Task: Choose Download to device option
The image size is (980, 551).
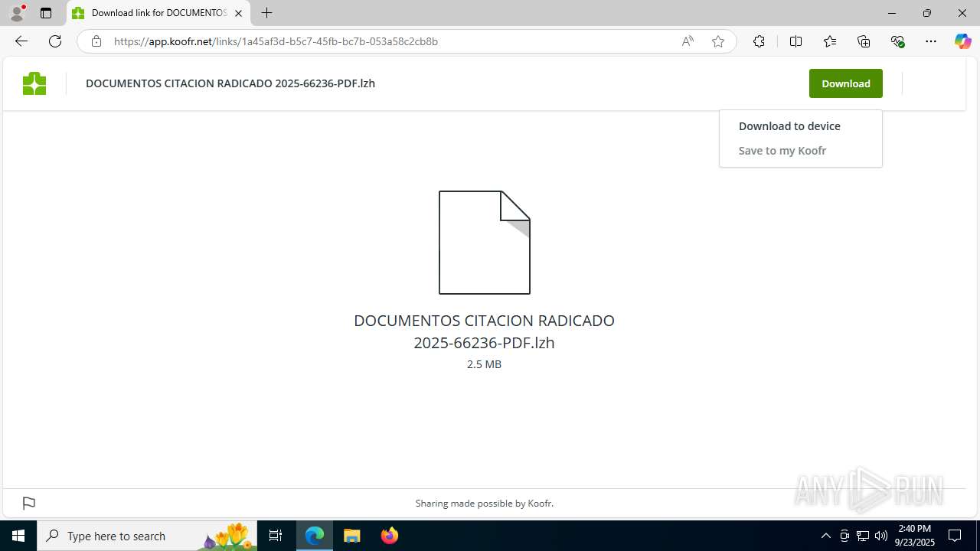Action: click(789, 126)
